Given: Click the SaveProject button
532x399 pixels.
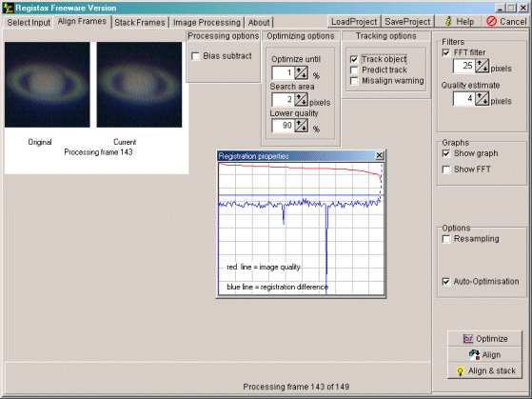Looking at the screenshot, I should pos(407,21).
